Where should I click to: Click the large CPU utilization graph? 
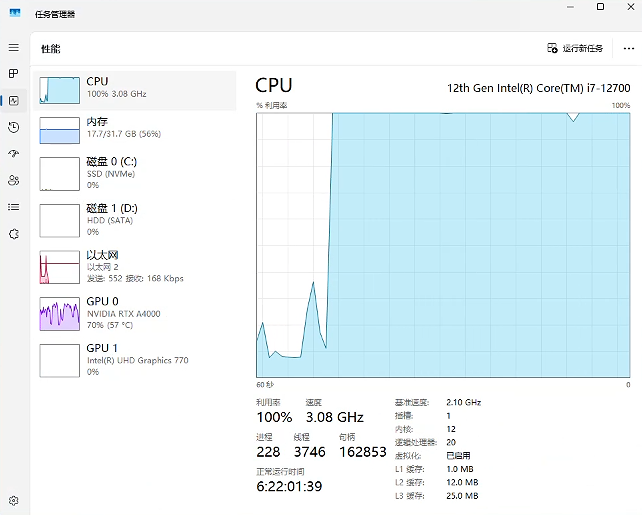[443, 243]
